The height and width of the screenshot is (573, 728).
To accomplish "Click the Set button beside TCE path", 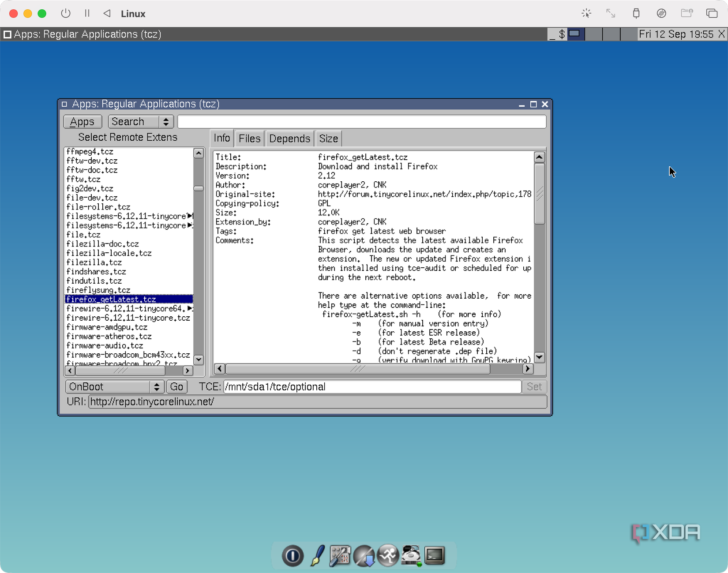I will (534, 387).
